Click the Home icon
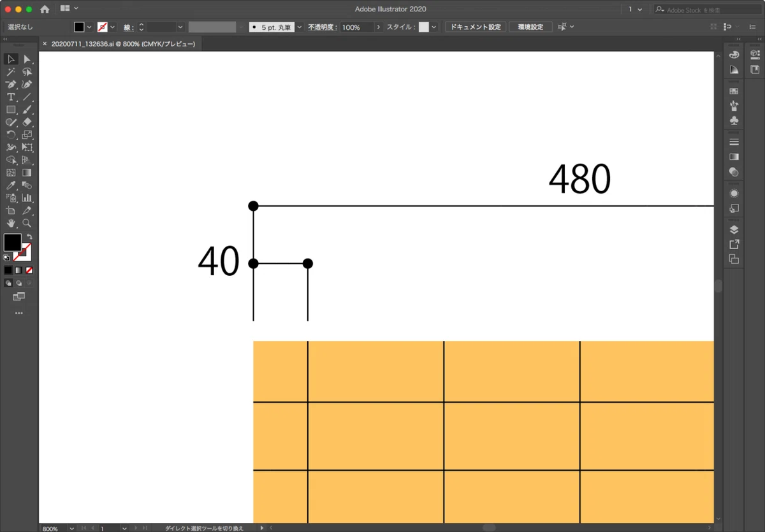Image resolution: width=765 pixels, height=532 pixels. pyautogui.click(x=45, y=9)
